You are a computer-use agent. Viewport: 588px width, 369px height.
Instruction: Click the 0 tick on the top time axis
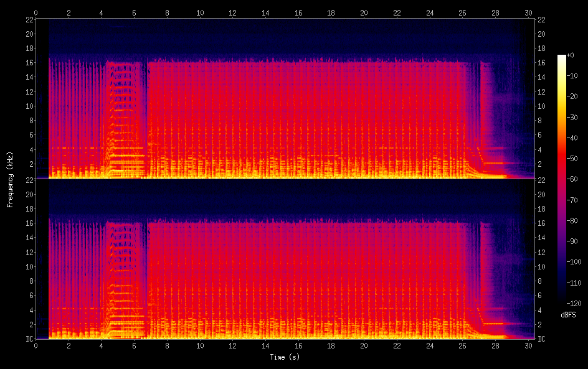pyautogui.click(x=36, y=12)
